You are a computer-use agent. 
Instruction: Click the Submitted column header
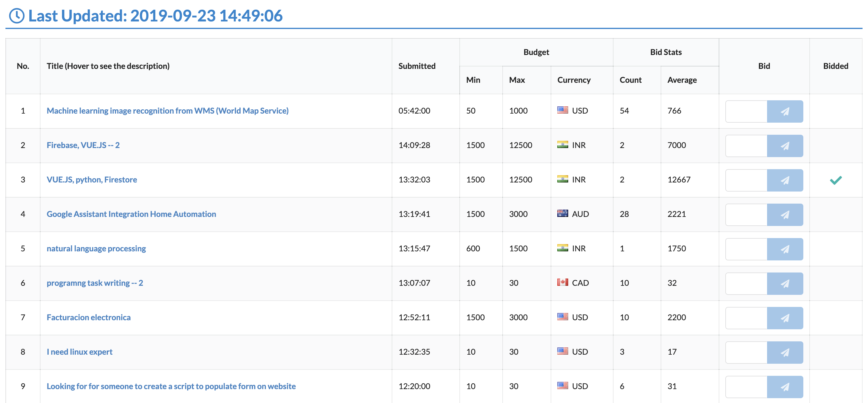click(x=417, y=66)
